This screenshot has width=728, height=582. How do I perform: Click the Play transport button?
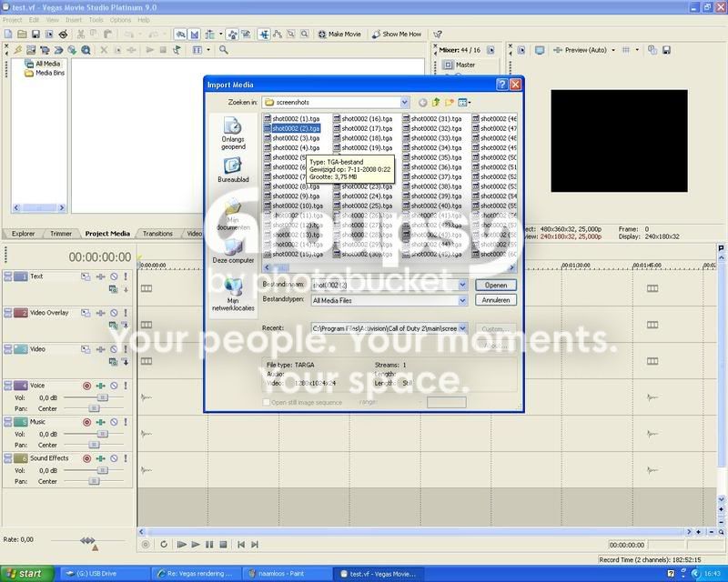[196, 545]
